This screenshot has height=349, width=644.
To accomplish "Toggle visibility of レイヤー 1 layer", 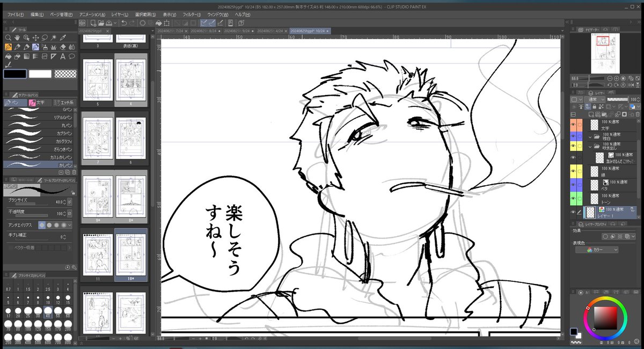I will 573,211.
